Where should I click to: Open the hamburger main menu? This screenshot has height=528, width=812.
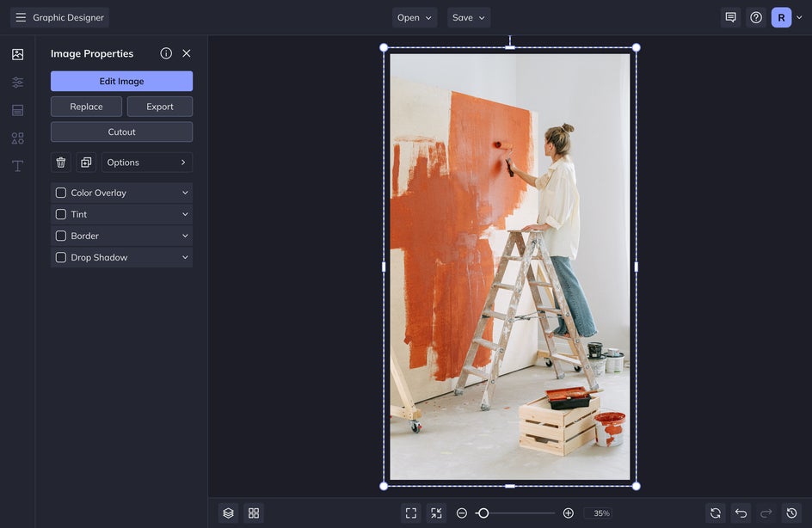tap(21, 17)
